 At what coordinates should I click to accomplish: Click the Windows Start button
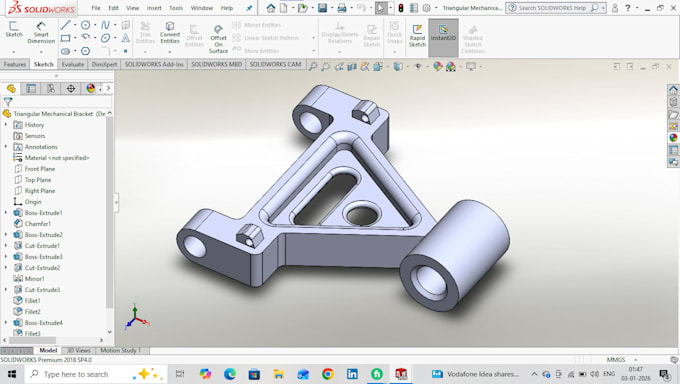point(12,374)
